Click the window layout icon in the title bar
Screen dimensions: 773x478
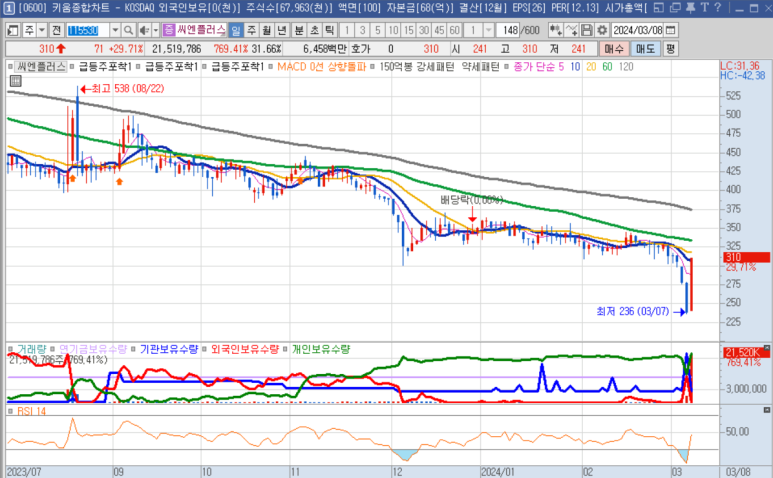click(659, 7)
